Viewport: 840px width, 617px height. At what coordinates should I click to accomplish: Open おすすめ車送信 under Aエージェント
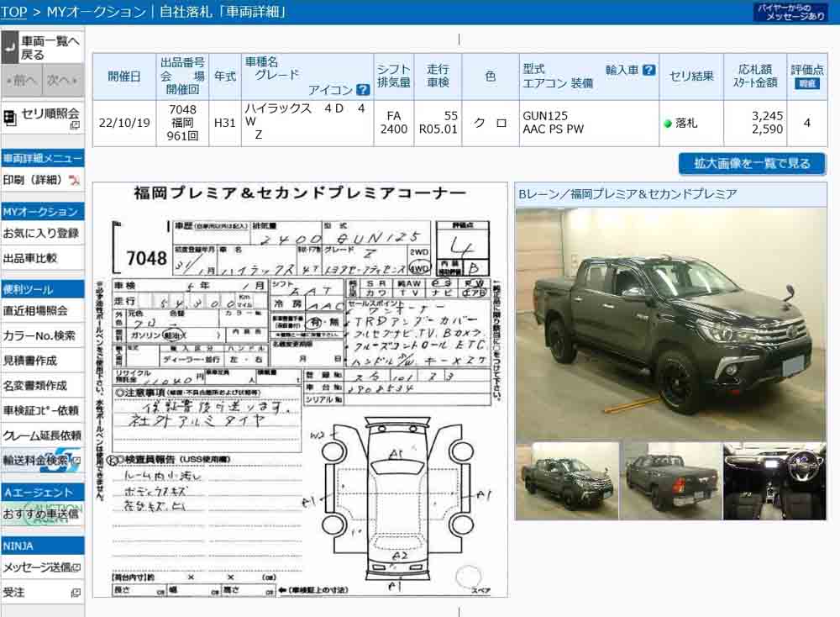pyautogui.click(x=42, y=514)
